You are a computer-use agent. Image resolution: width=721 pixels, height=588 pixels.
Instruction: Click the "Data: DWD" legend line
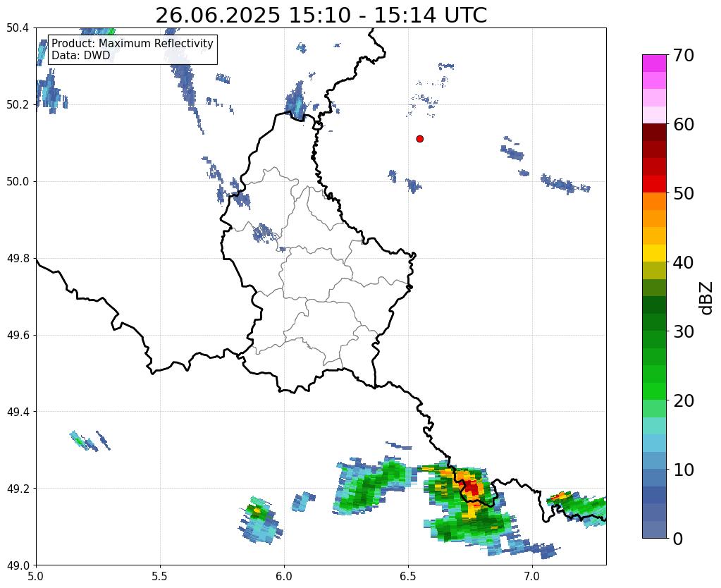[x=81, y=56]
